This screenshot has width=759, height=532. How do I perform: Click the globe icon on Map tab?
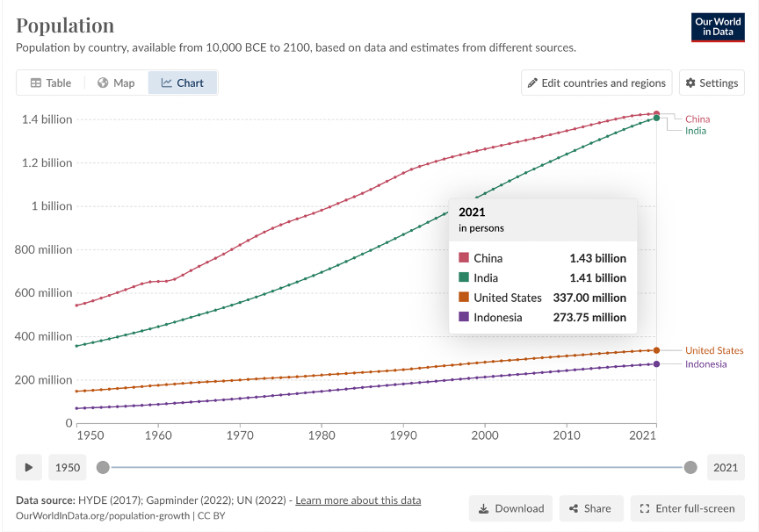point(103,83)
